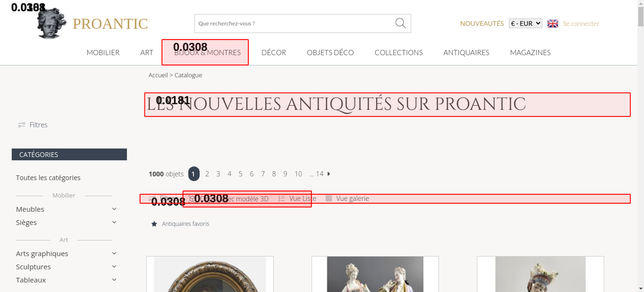644x292 pixels.
Task: Go to page 5 of results
Action: 241,174
